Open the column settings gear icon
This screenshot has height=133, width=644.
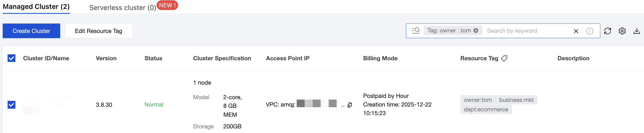pos(622,31)
